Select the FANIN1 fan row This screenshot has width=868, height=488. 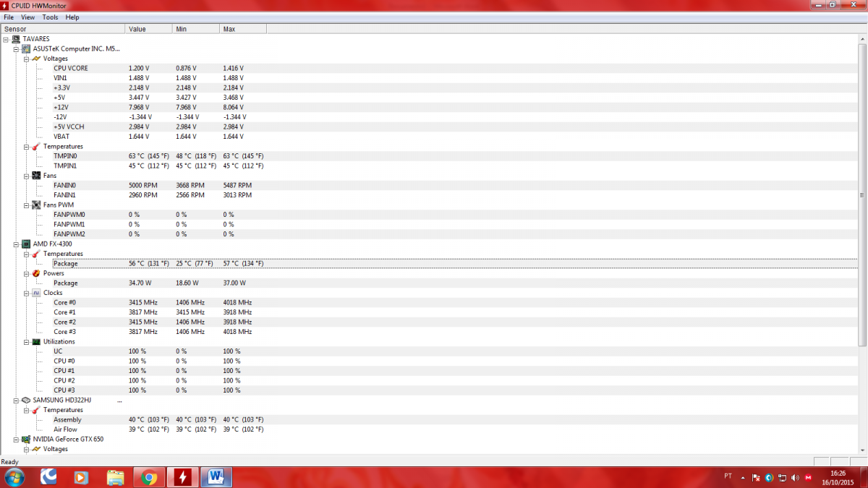(456, 195)
